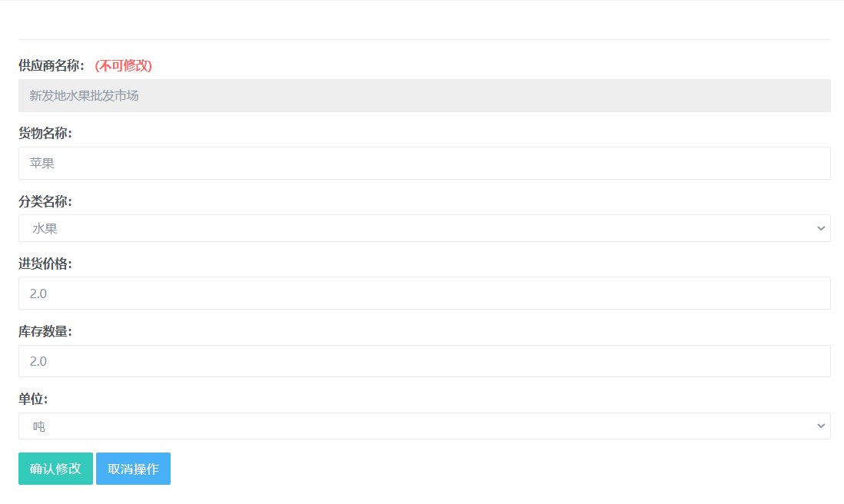Click the 苹果 text in goods name

pos(42,163)
